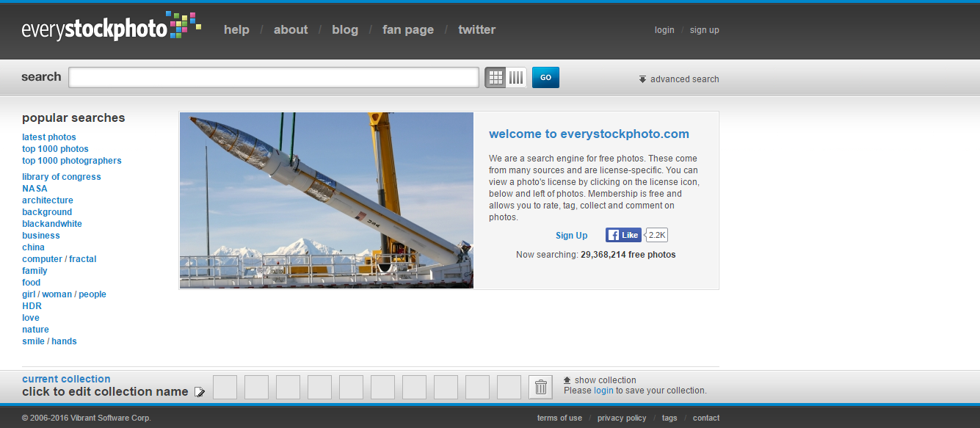Click the smile search link

pyautogui.click(x=33, y=341)
